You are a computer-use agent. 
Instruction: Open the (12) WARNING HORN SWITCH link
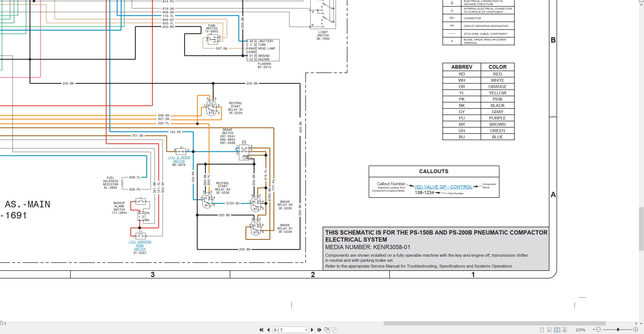point(140,245)
